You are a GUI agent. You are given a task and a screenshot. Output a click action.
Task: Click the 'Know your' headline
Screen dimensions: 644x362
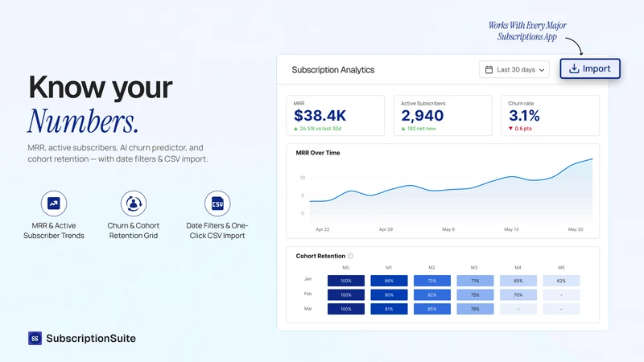point(100,87)
